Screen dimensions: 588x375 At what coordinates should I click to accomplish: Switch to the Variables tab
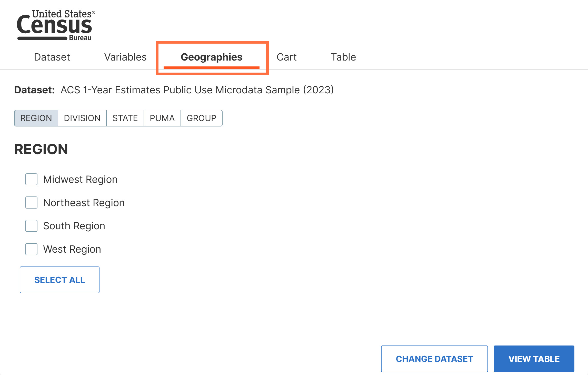125,57
